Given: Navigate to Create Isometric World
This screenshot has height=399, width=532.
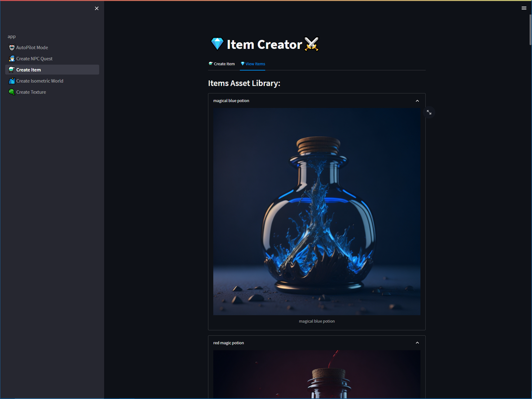Looking at the screenshot, I should tap(52, 81).
